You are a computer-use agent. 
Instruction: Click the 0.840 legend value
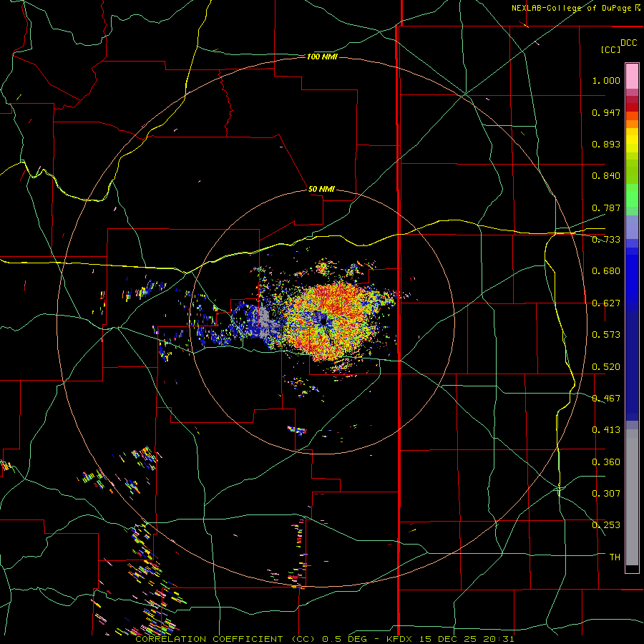[606, 176]
